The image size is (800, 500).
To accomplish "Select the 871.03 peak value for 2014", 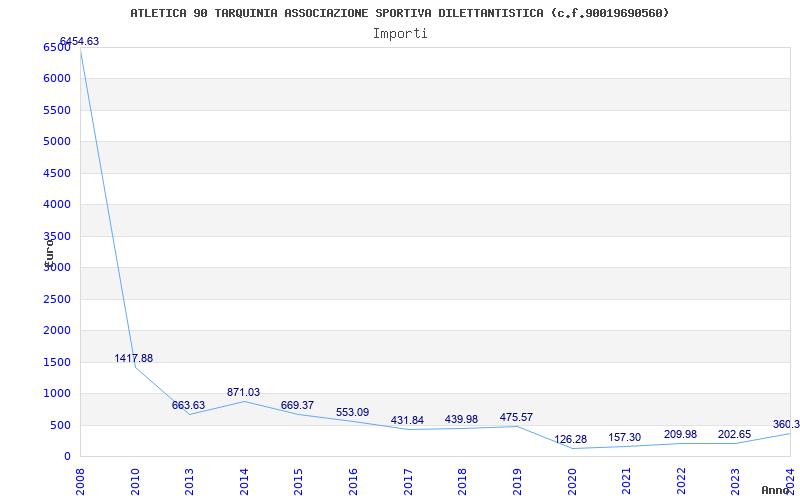I will click(x=243, y=392).
